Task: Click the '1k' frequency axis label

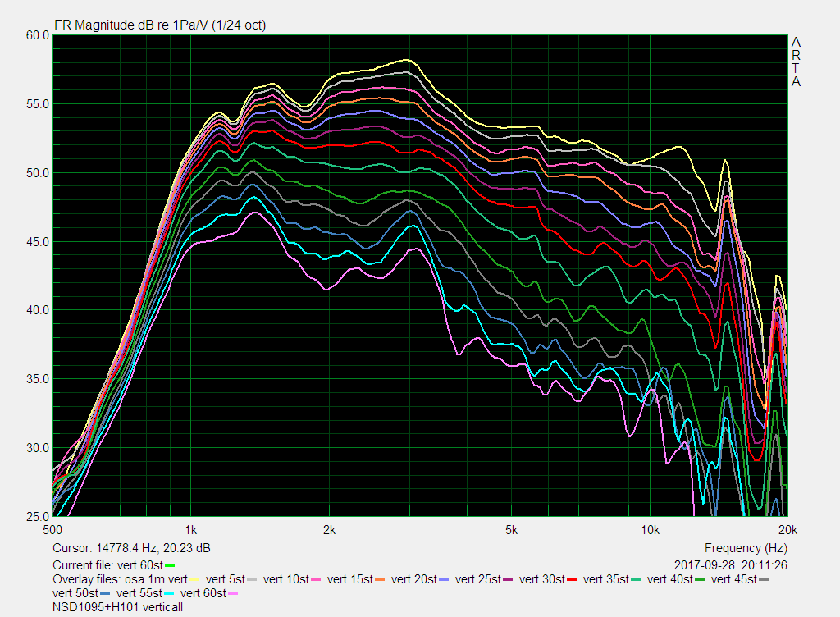Action: click(x=190, y=530)
